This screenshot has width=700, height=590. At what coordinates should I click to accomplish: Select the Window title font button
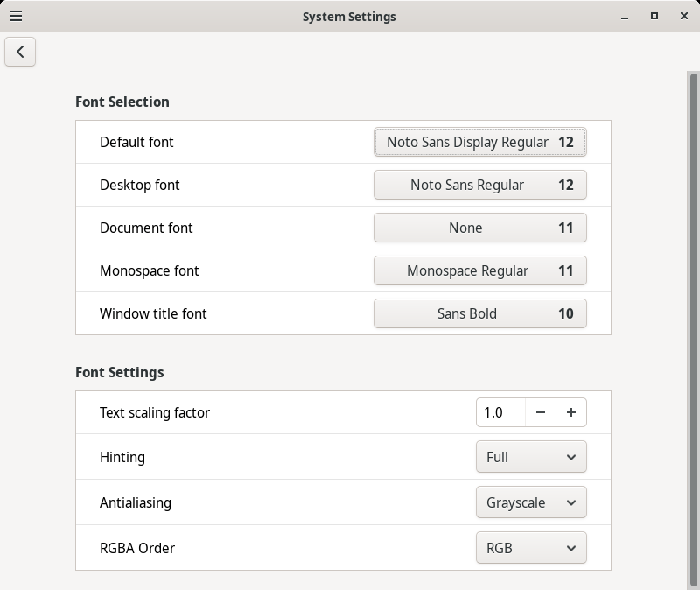[x=479, y=313]
